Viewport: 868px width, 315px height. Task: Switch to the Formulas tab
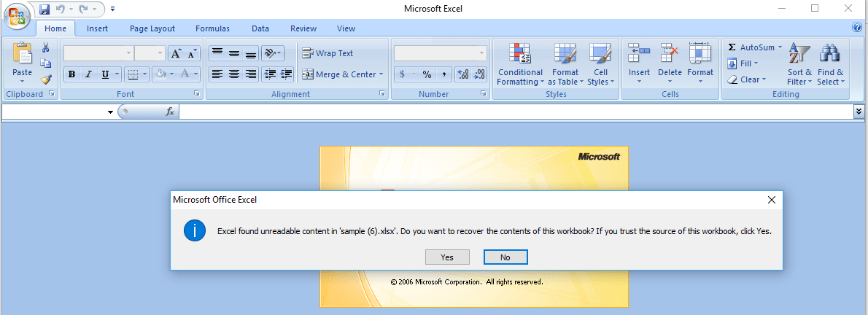point(212,28)
